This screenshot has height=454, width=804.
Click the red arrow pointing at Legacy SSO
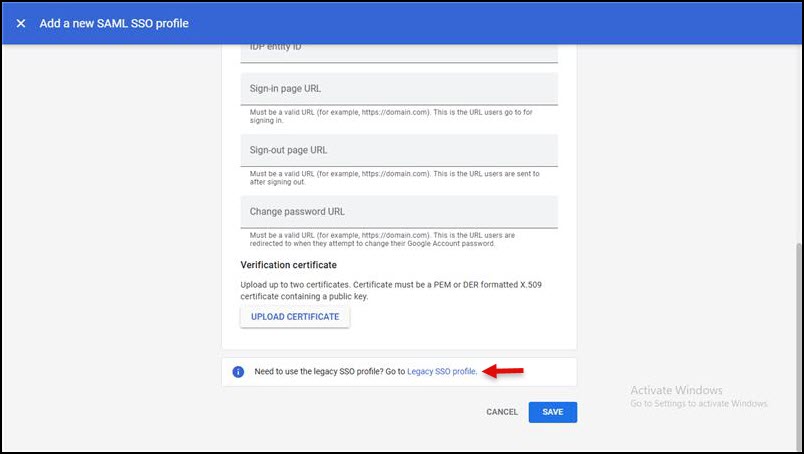(x=503, y=371)
